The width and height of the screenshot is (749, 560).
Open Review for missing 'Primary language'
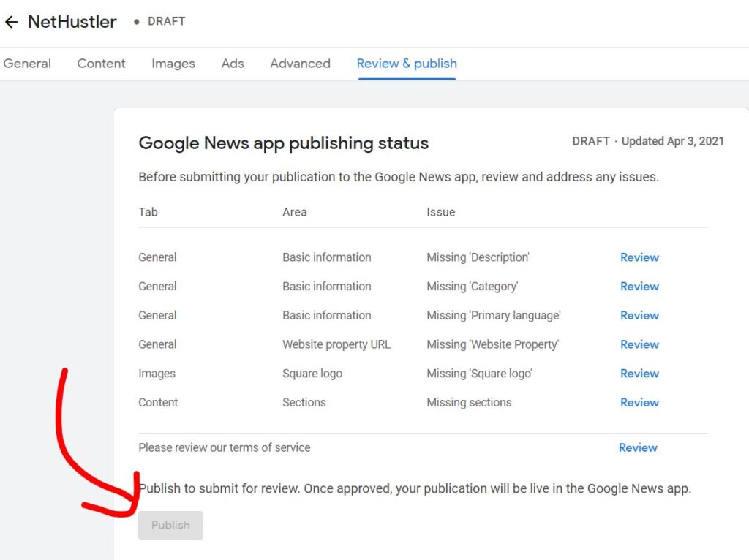tap(639, 316)
